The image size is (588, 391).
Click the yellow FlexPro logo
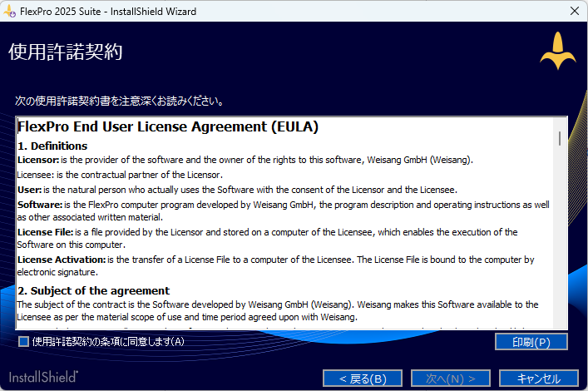pos(558,51)
